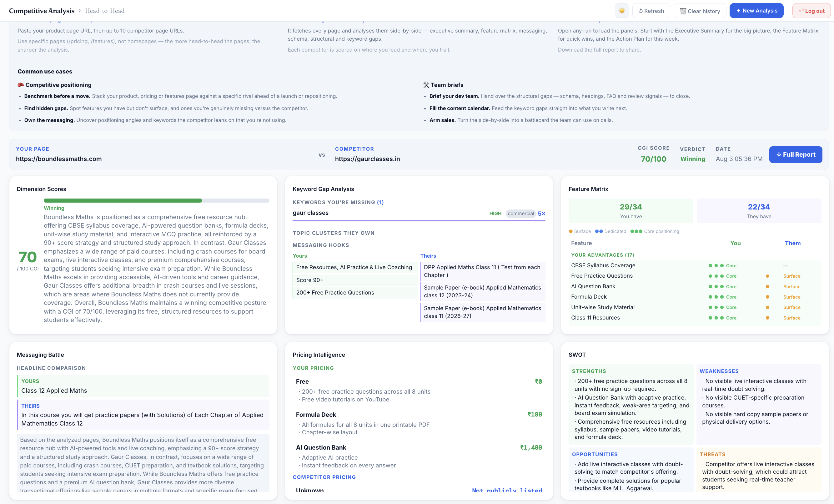The height and width of the screenshot is (504, 834).
Task: Click the Topic Clusters They Own heading
Action: (x=334, y=233)
